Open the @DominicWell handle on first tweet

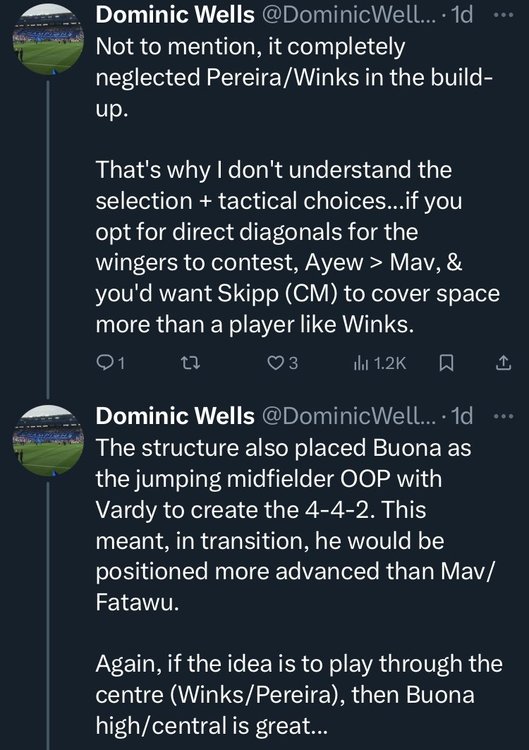coord(349,15)
